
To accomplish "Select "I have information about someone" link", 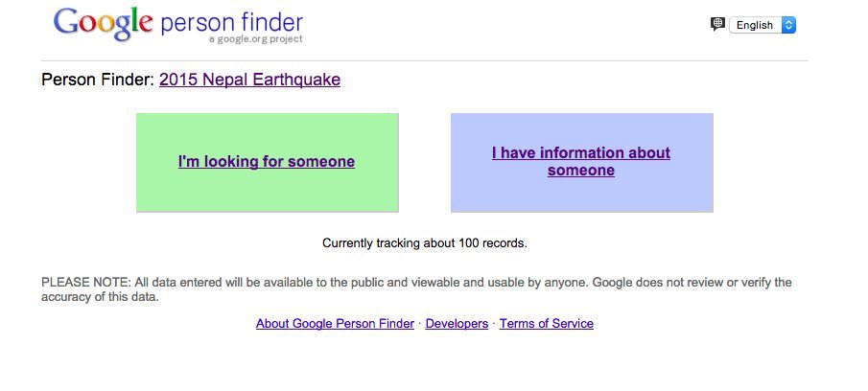I will coord(581,161).
